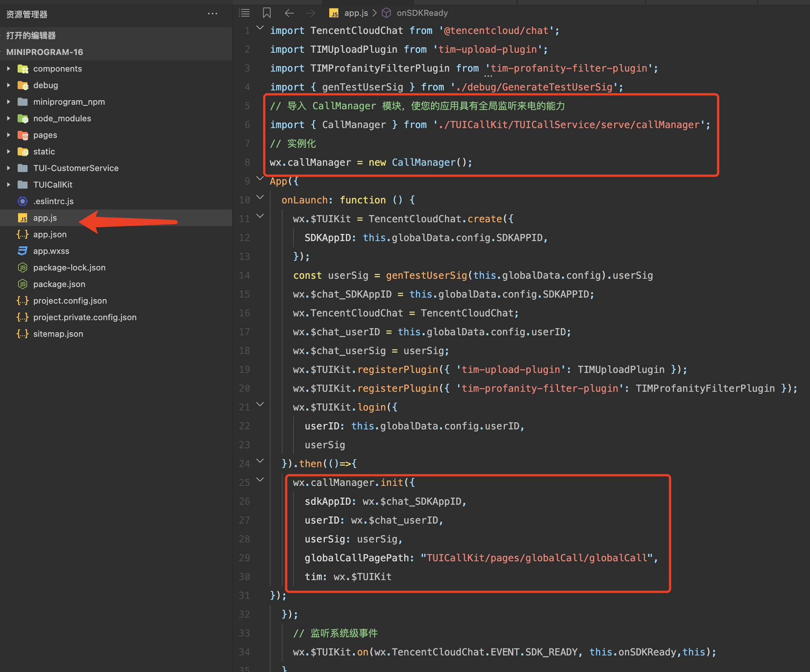The image size is (810, 672).
Task: Open project.config.json in the explorer
Action: pyautogui.click(x=70, y=301)
